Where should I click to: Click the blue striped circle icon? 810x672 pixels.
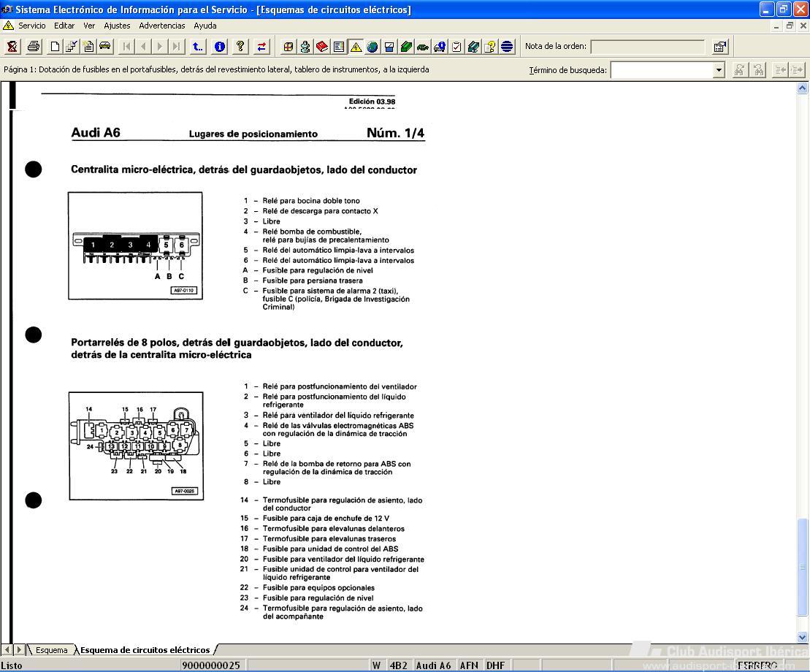tap(507, 47)
